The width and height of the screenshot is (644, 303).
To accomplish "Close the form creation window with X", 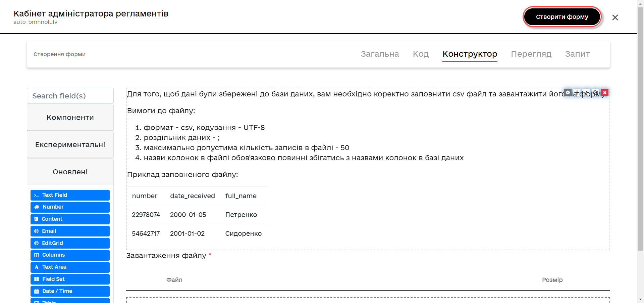I will click(x=615, y=17).
